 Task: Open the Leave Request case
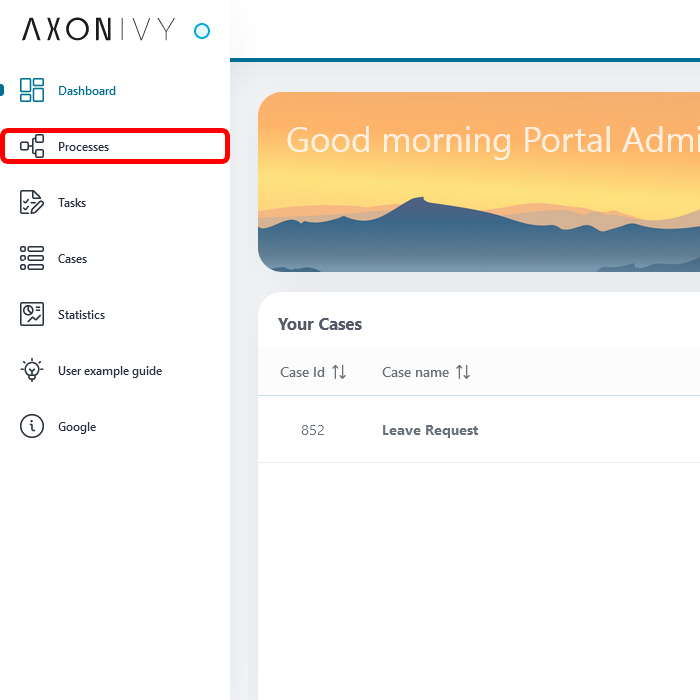430,430
